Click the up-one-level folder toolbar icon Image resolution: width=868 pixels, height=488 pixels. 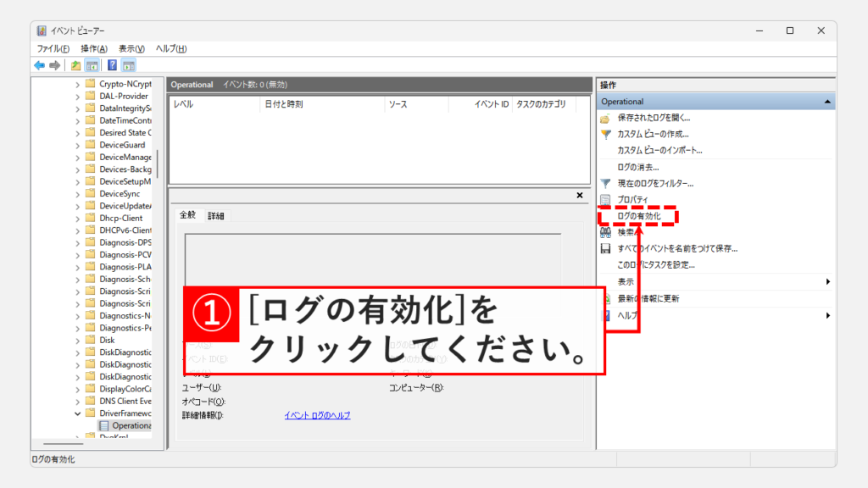tap(76, 65)
